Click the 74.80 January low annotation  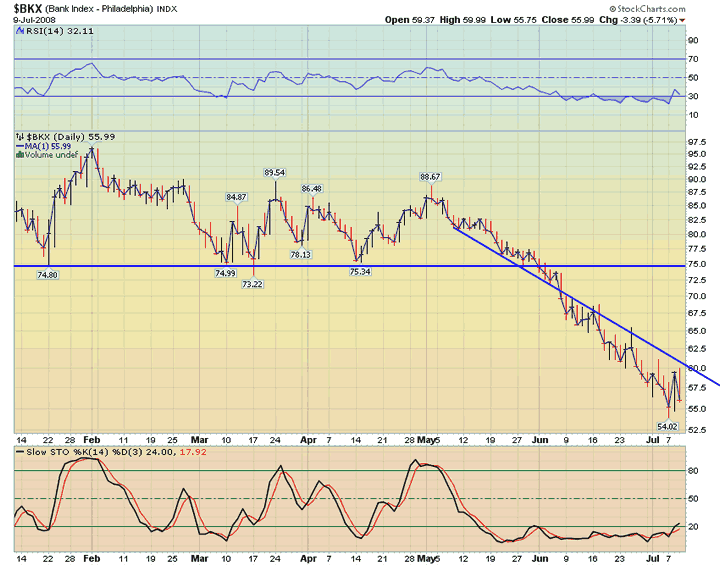point(46,274)
